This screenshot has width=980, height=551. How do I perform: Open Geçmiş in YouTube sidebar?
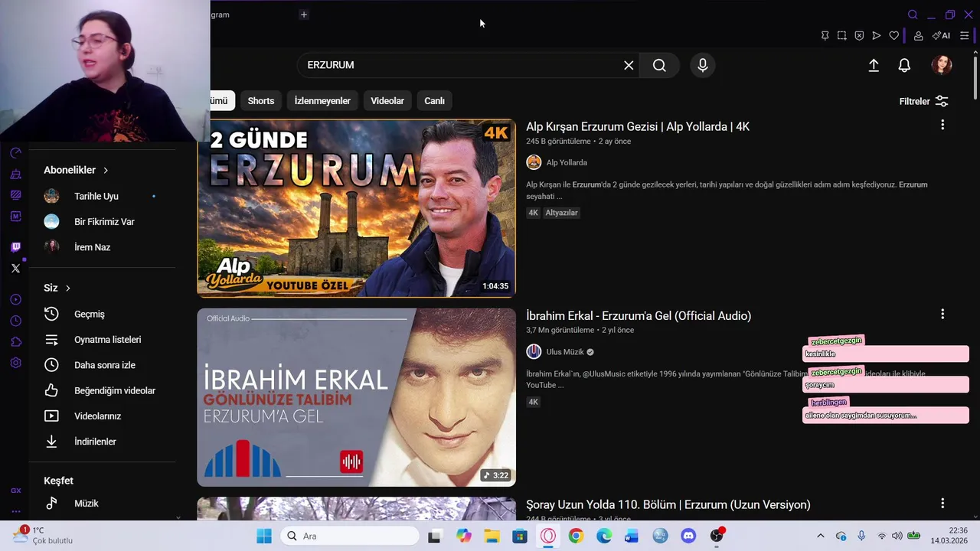102,314
